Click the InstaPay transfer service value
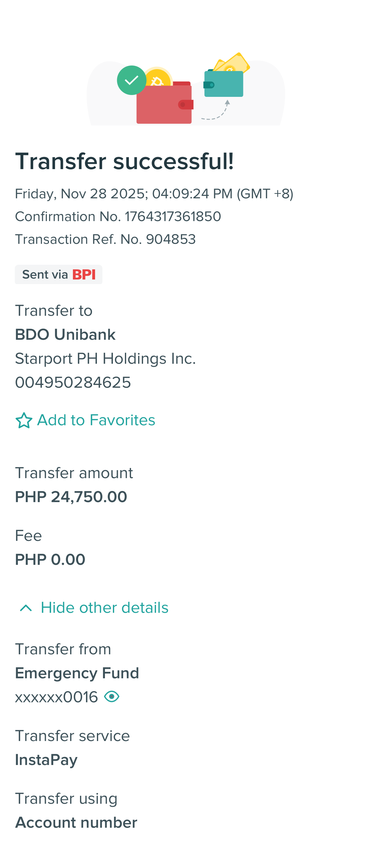 tap(46, 760)
